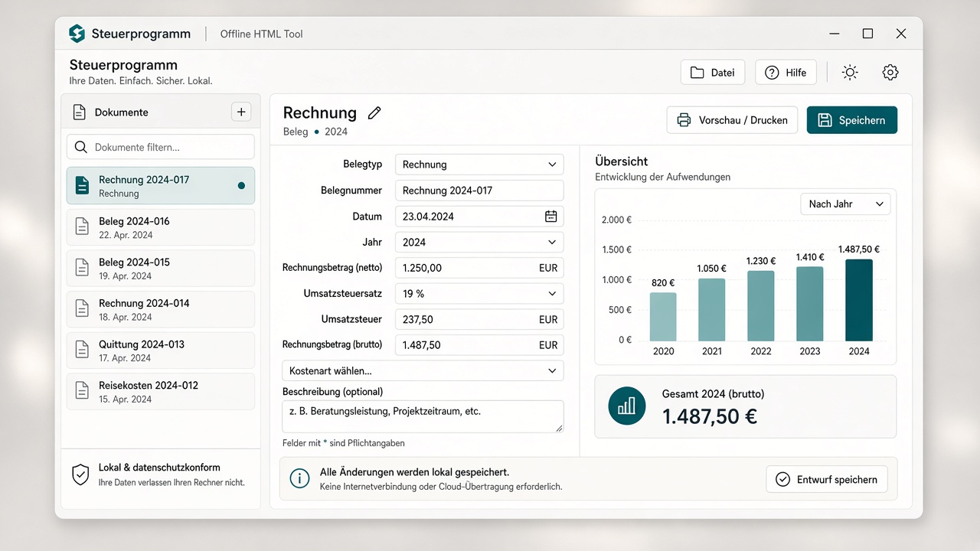Image resolution: width=980 pixels, height=551 pixels.
Task: Click the Beschreibung text area
Action: [x=423, y=417]
